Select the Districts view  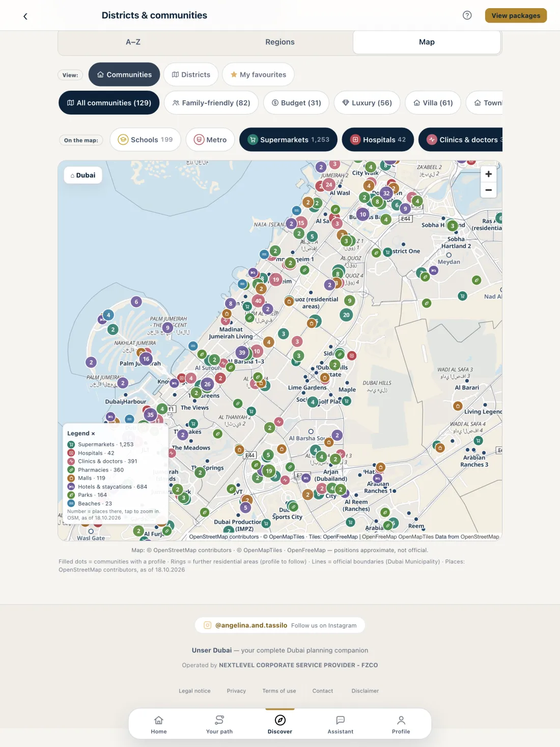coord(191,74)
